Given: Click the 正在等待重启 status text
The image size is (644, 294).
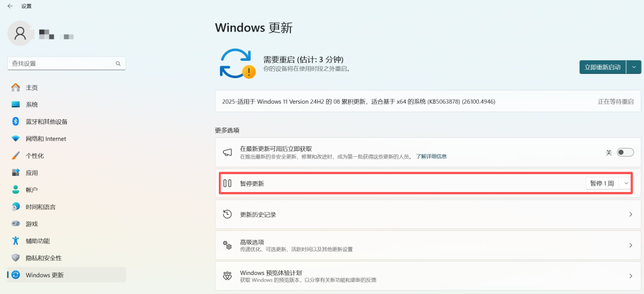Looking at the screenshot, I should pyautogui.click(x=615, y=101).
